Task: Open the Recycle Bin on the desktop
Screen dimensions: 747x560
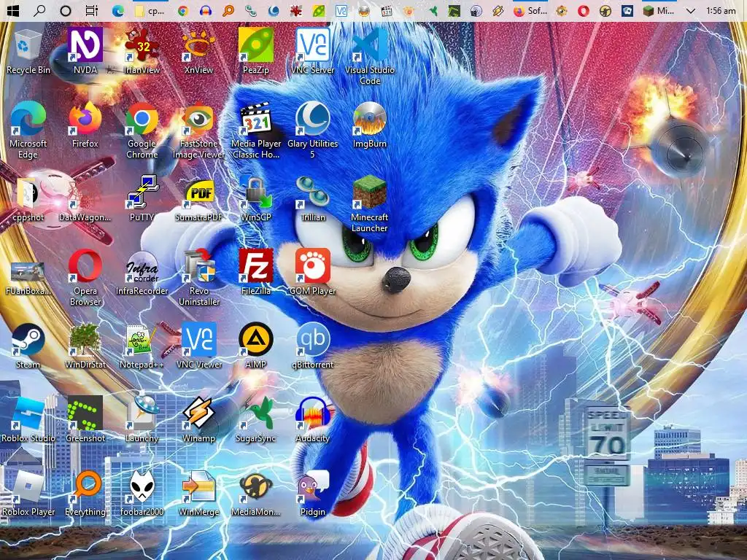Action: tap(28, 52)
